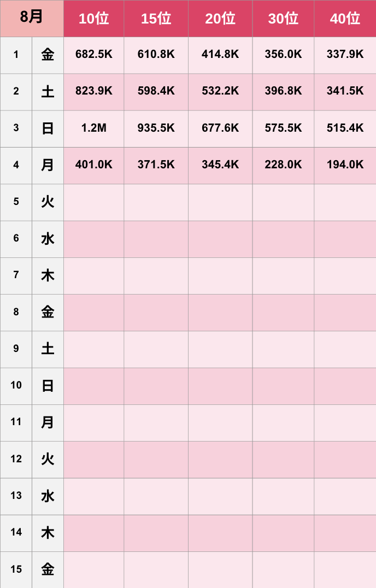Select the 935.5K cell
376x588 pixels.
(x=156, y=128)
